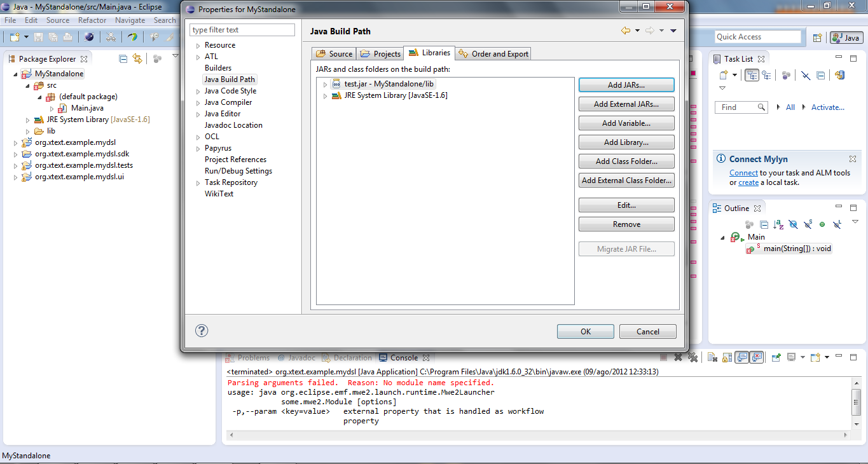Switch to the Source tab in Java Build Path
This screenshot has height=464, width=868.
[x=334, y=54]
